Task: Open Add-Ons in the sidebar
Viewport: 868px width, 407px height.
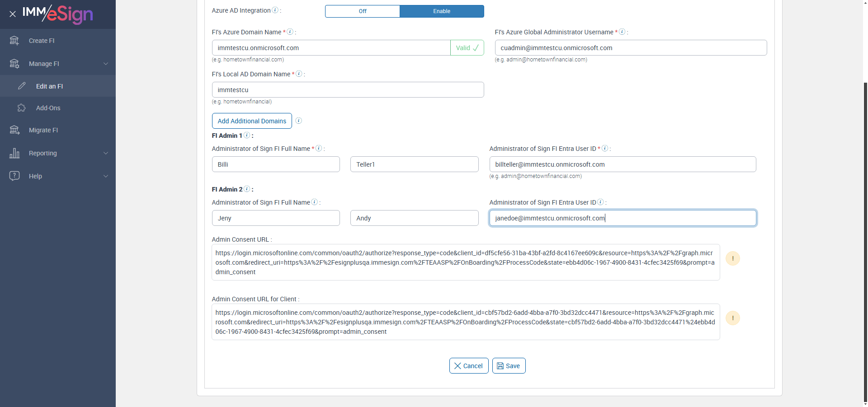Action: (48, 108)
